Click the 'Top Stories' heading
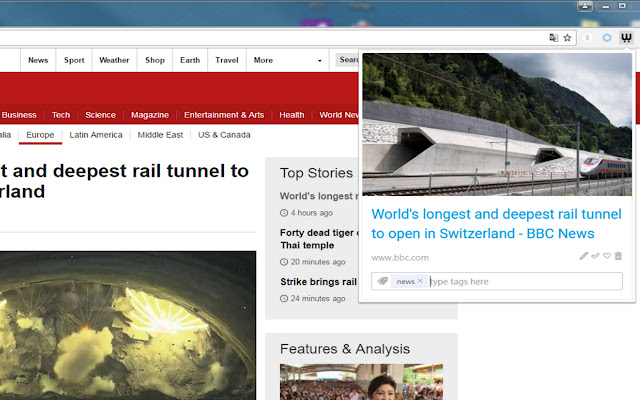Image resolution: width=640 pixels, height=400 pixels. pyautogui.click(x=316, y=173)
